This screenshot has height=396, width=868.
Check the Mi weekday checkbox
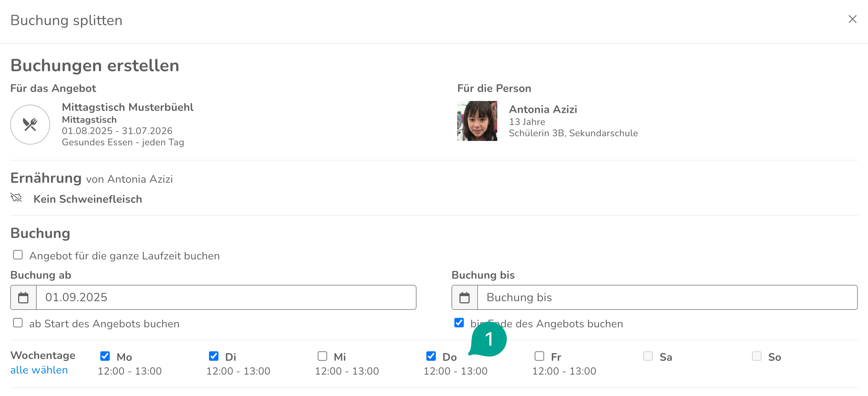point(322,356)
